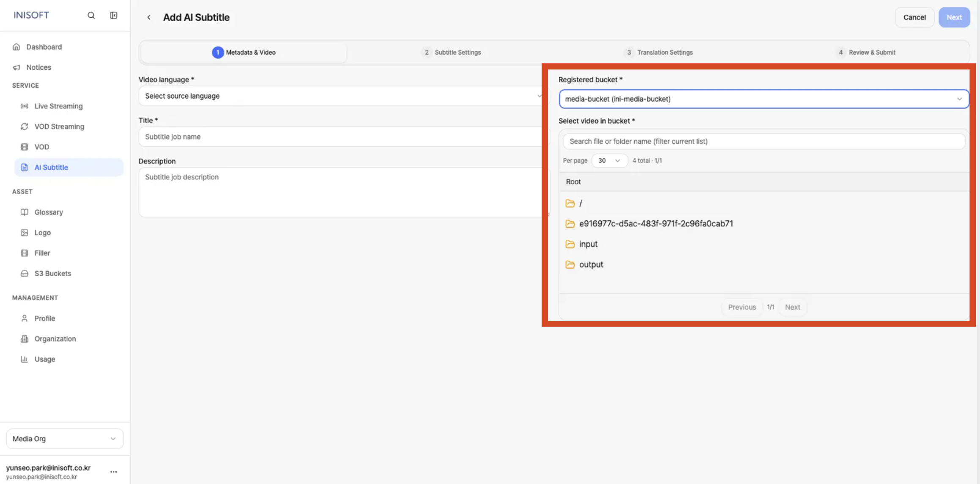The width and height of the screenshot is (980, 484).
Task: Cancel the Add AI Subtitle wizard
Action: tap(914, 17)
